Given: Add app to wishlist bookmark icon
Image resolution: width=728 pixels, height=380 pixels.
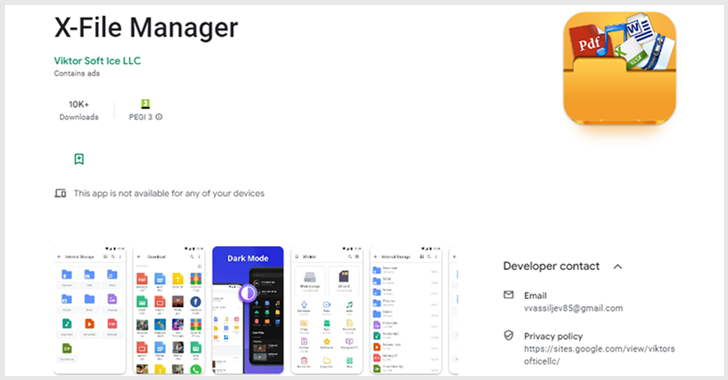Looking at the screenshot, I should click(79, 159).
